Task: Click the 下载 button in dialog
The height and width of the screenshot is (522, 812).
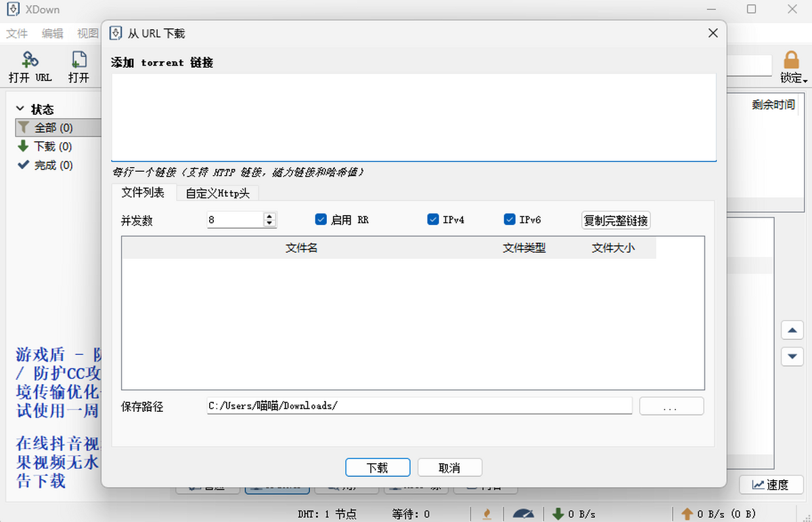Action: pyautogui.click(x=378, y=467)
